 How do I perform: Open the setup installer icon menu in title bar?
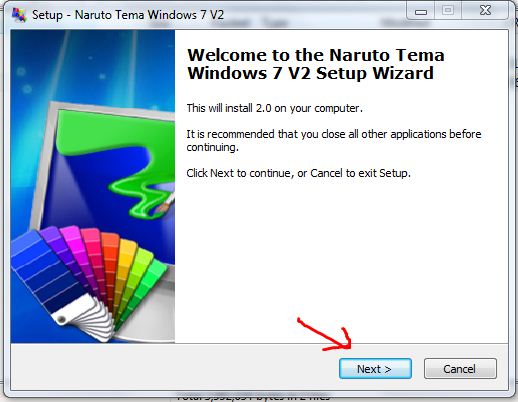tap(19, 15)
